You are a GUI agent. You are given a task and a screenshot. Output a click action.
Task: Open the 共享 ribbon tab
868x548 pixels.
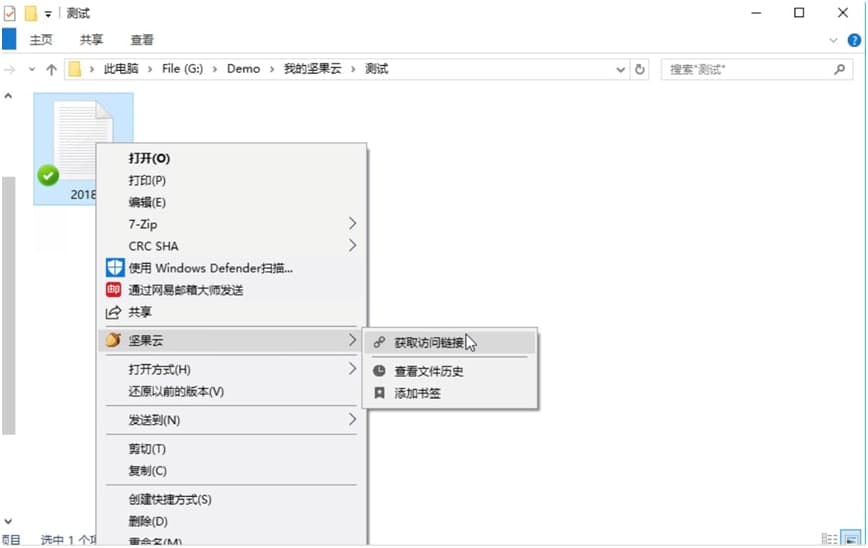pyautogui.click(x=91, y=40)
